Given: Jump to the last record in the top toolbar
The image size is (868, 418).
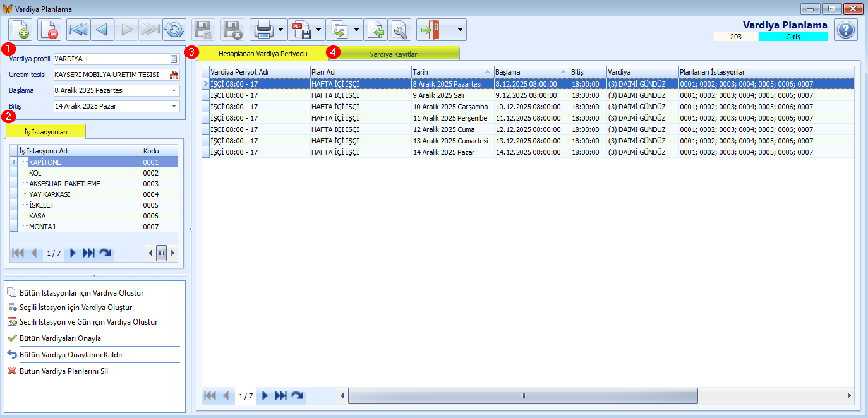Looking at the screenshot, I should (150, 30).
